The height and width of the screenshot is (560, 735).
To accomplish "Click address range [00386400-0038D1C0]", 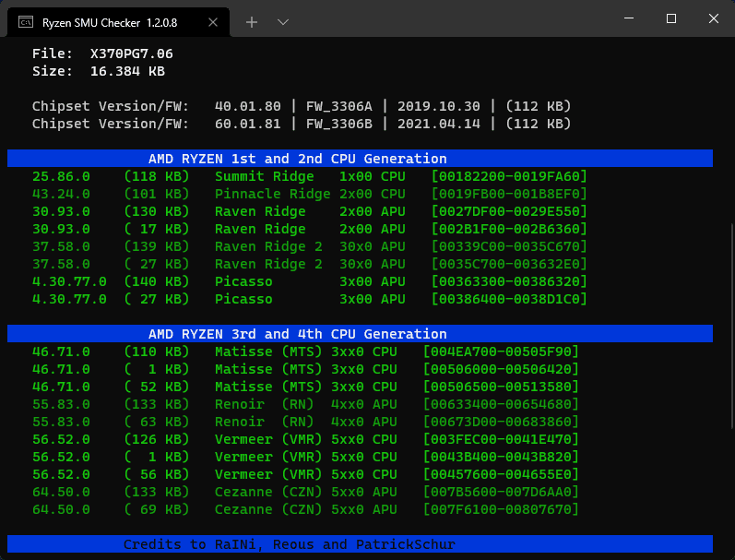I will tap(509, 299).
